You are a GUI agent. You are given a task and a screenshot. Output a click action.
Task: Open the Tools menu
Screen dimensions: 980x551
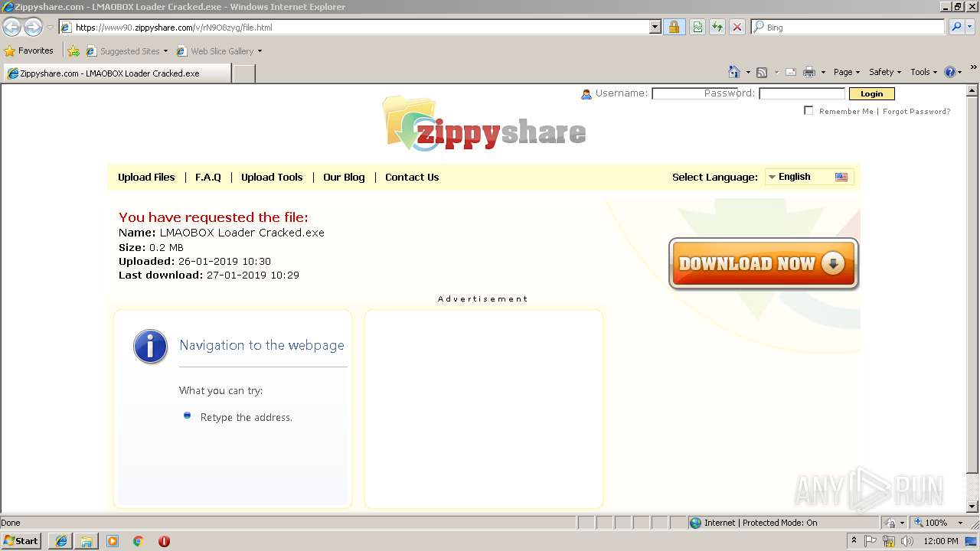(924, 72)
